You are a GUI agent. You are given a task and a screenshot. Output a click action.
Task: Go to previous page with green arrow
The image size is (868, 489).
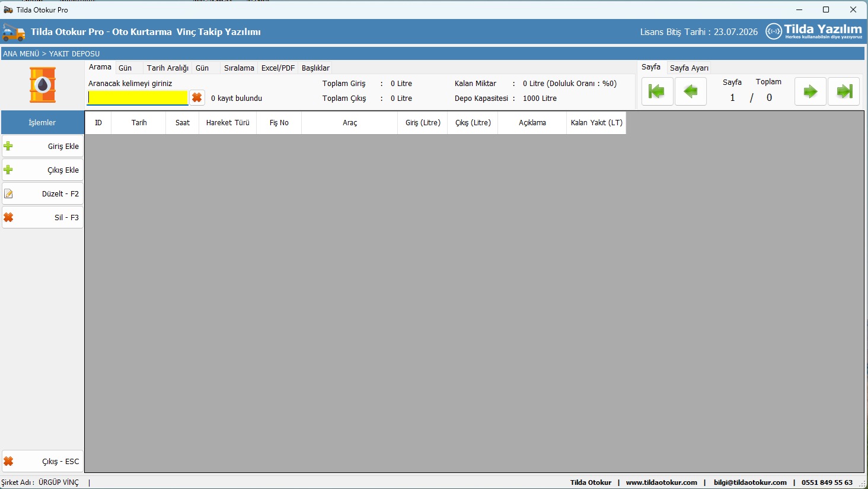(691, 91)
